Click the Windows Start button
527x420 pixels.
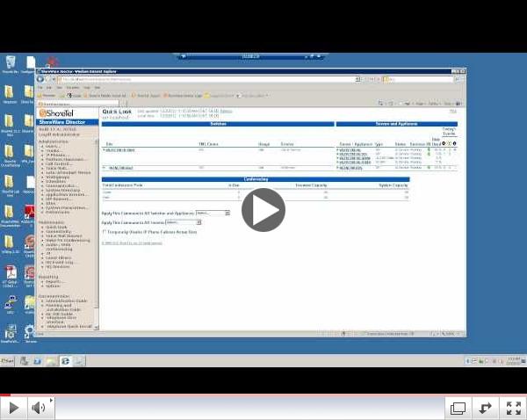coord(7,361)
